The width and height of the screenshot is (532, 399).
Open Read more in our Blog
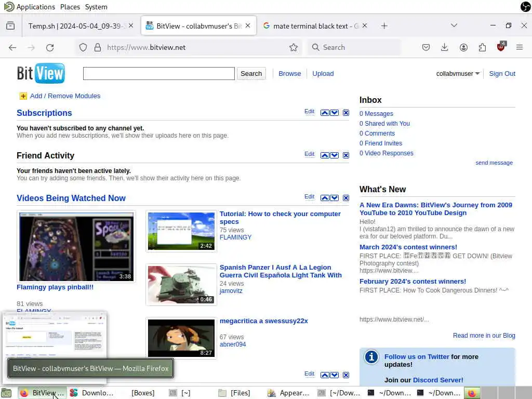(484, 336)
